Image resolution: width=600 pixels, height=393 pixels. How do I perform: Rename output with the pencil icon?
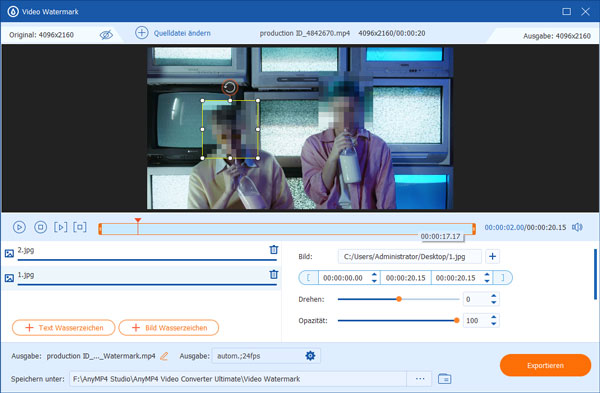coord(164,356)
